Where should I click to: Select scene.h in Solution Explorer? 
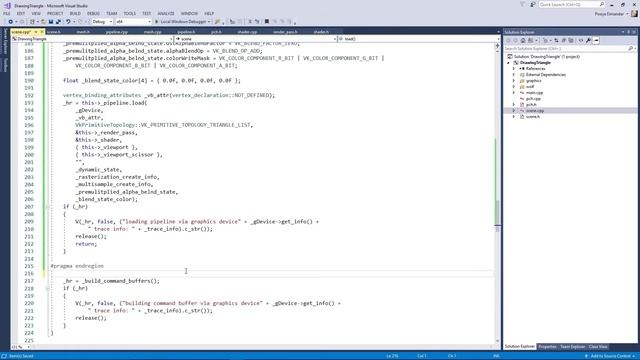coord(533,117)
